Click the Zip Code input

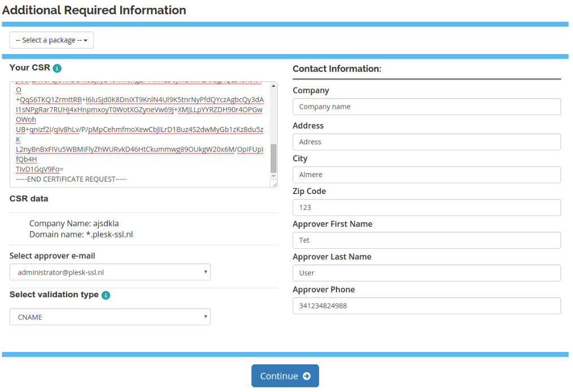pyautogui.click(x=426, y=208)
